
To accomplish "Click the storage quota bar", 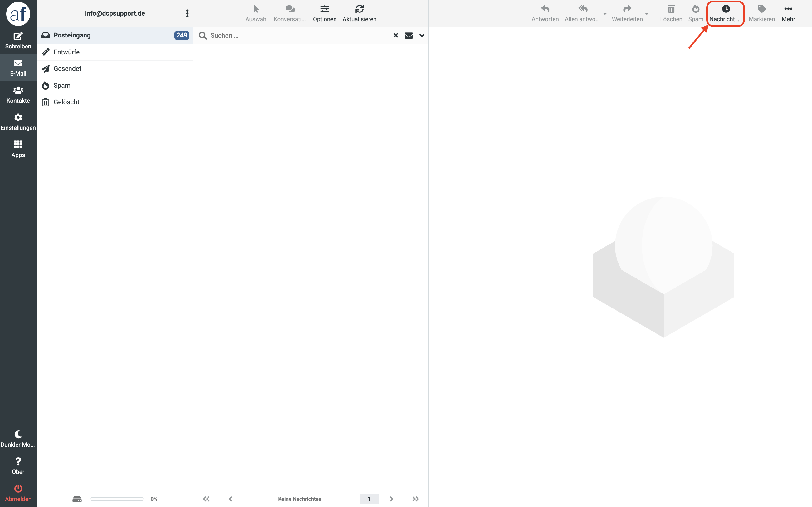I will 117,499.
